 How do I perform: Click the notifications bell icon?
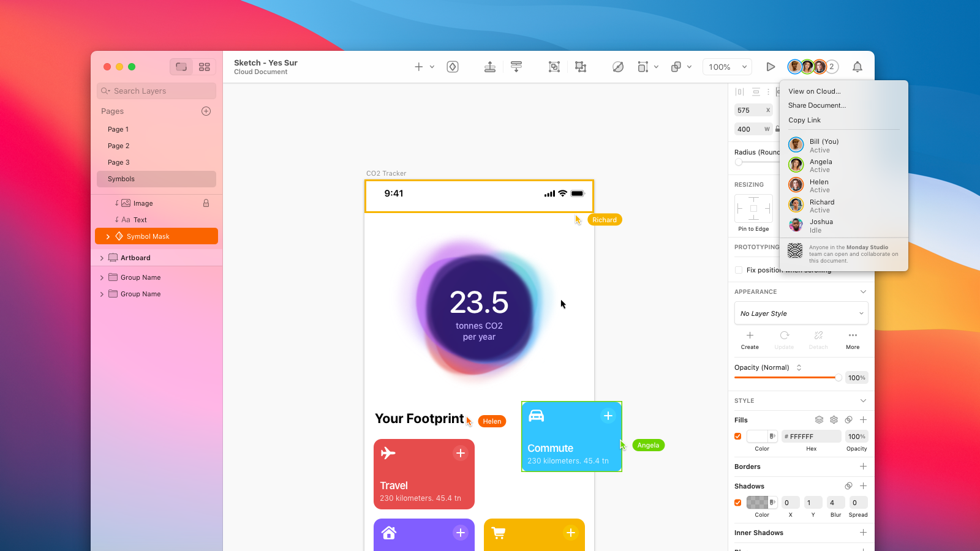pos(857,67)
